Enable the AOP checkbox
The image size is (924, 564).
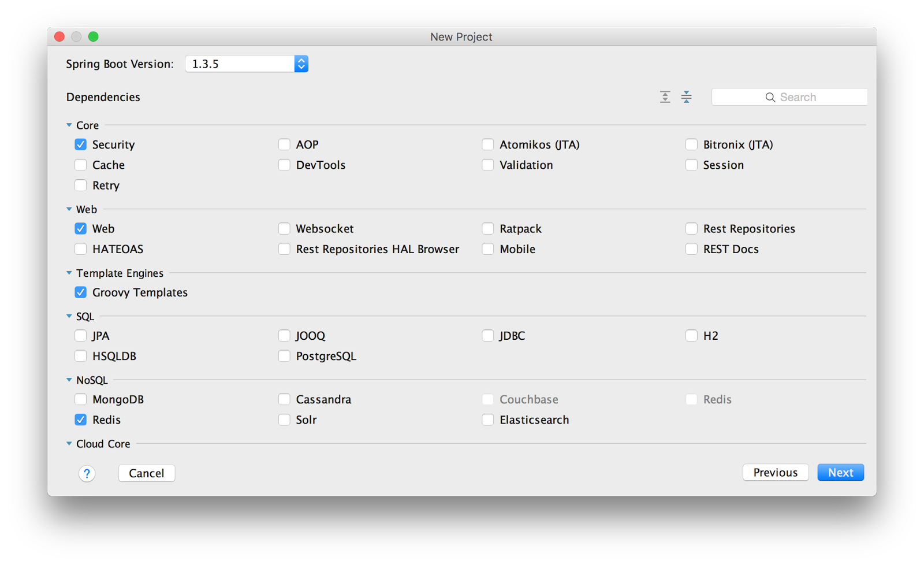[284, 144]
